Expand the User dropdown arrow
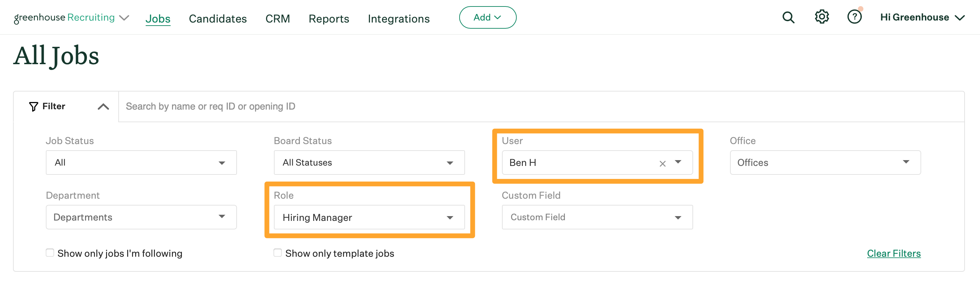This screenshot has height=282, width=980. tap(678, 162)
